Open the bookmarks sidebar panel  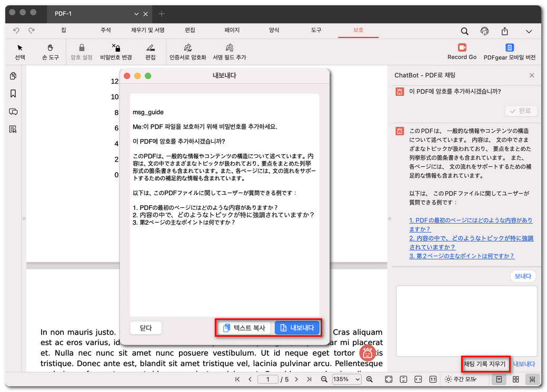[13, 94]
